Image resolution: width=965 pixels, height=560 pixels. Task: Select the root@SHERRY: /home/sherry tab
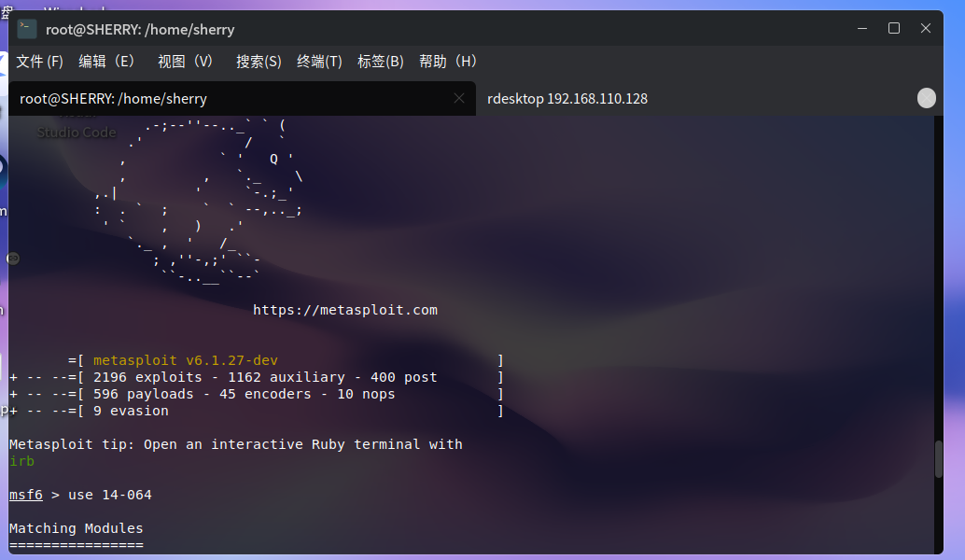(114, 99)
